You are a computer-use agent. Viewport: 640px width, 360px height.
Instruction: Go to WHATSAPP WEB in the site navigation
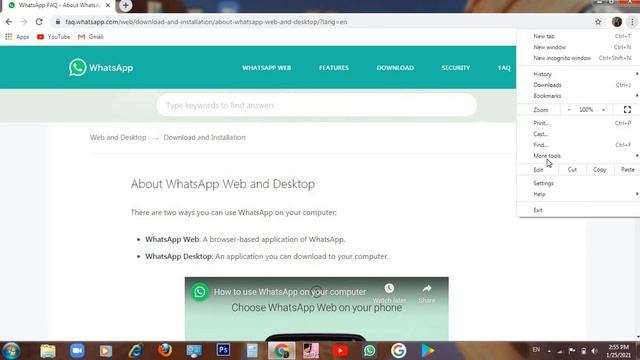coord(267,68)
